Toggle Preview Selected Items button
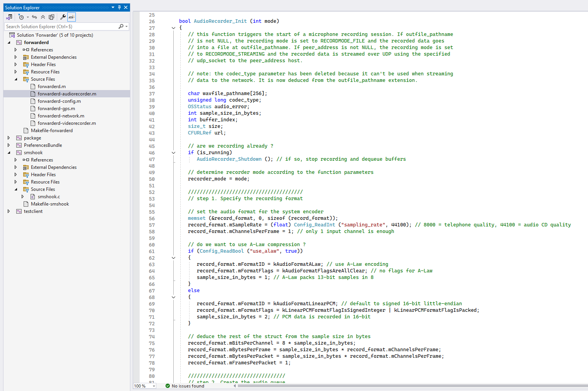The image size is (588, 391). (71, 17)
